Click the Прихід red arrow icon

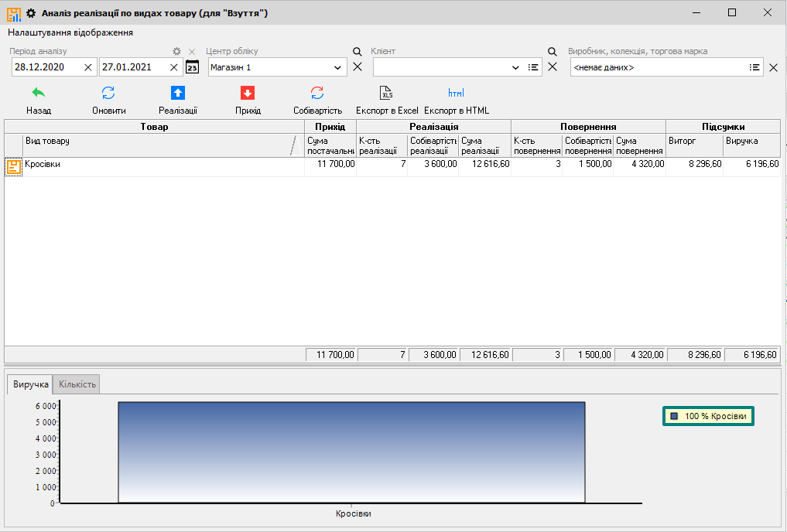pos(248,94)
